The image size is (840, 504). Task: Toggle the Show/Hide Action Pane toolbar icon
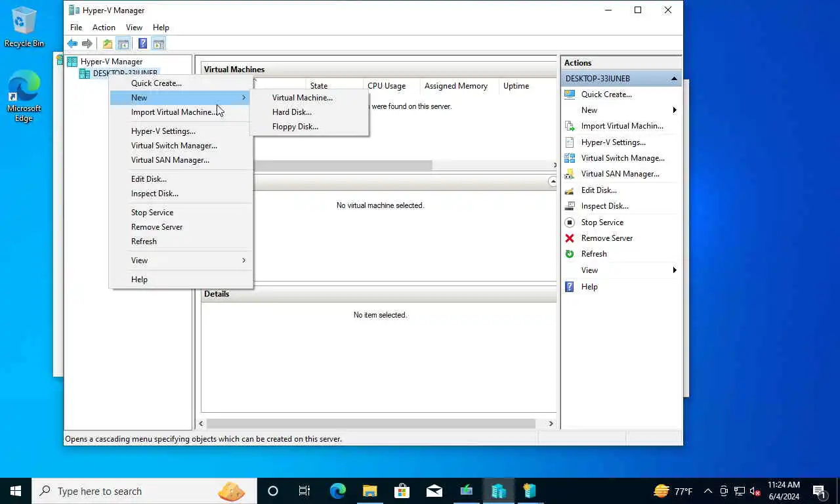pyautogui.click(x=158, y=44)
